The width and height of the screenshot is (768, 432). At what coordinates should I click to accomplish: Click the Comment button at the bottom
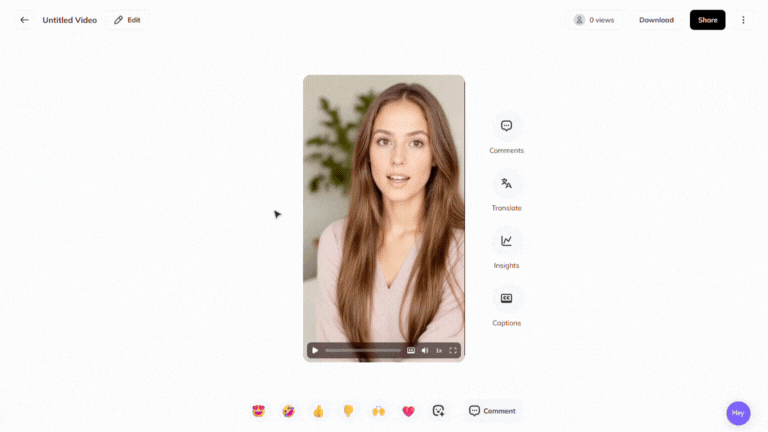(x=492, y=411)
